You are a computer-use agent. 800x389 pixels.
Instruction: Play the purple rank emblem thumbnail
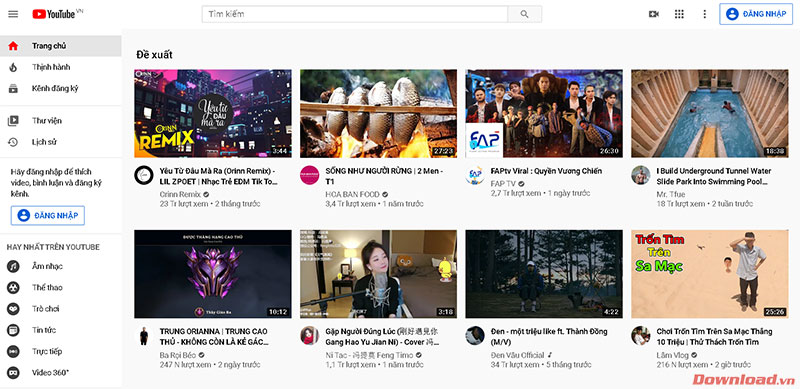pyautogui.click(x=213, y=274)
